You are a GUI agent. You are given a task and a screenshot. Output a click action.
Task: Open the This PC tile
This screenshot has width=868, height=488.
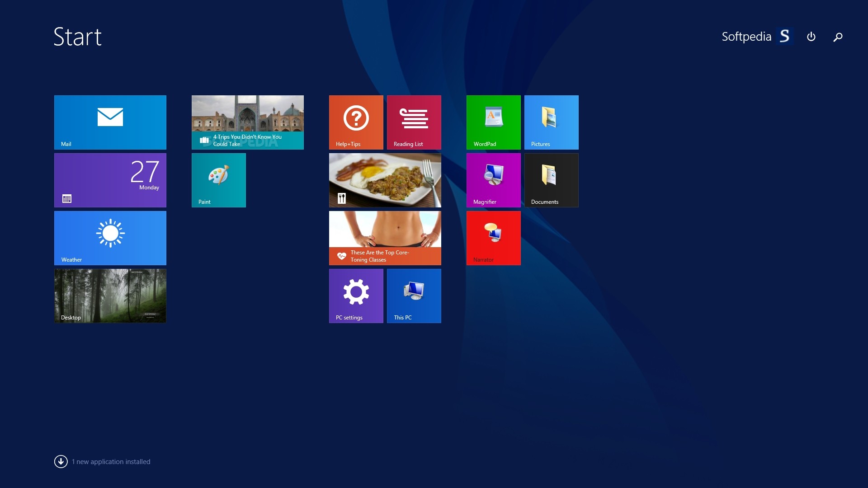click(x=414, y=296)
